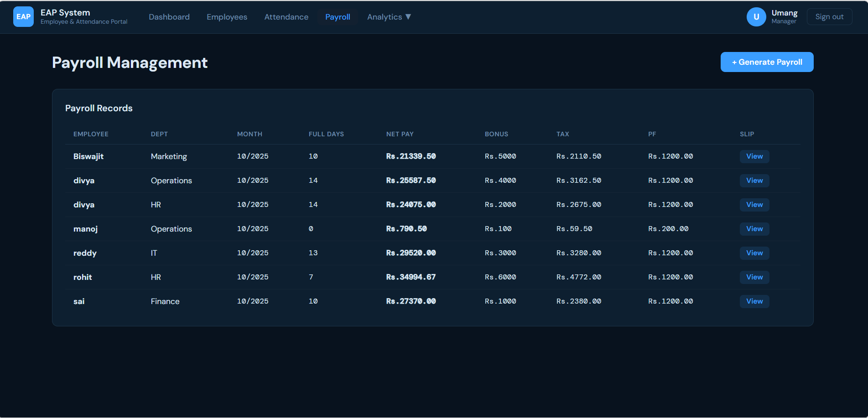868x418 pixels.
Task: Open the Dashboard nav tab
Action: point(169,17)
